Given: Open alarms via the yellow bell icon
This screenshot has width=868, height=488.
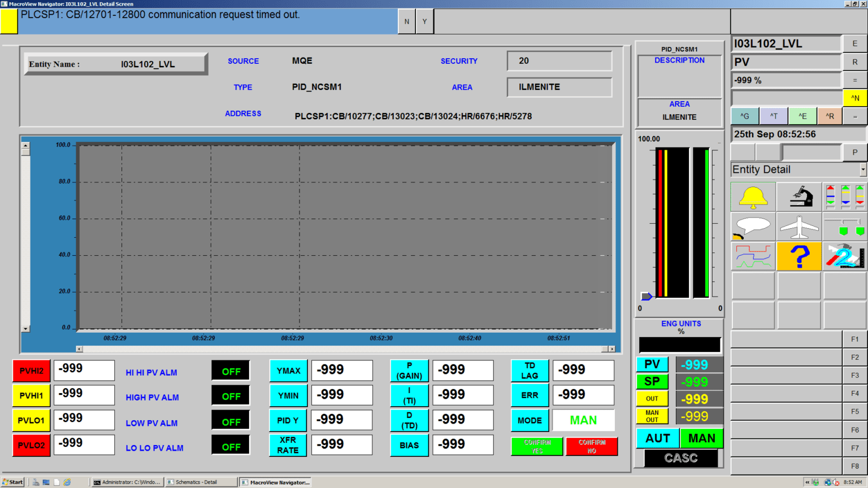Looking at the screenshot, I should 752,197.
